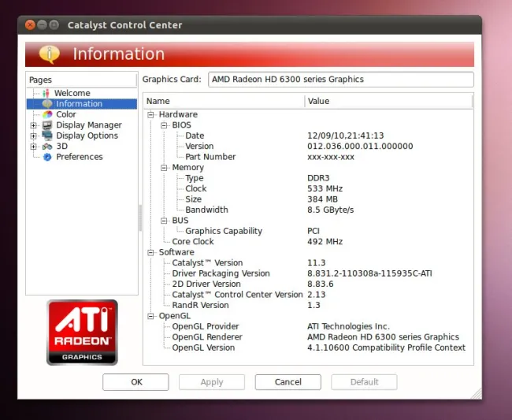Collapse the BIOS subsection

click(164, 125)
